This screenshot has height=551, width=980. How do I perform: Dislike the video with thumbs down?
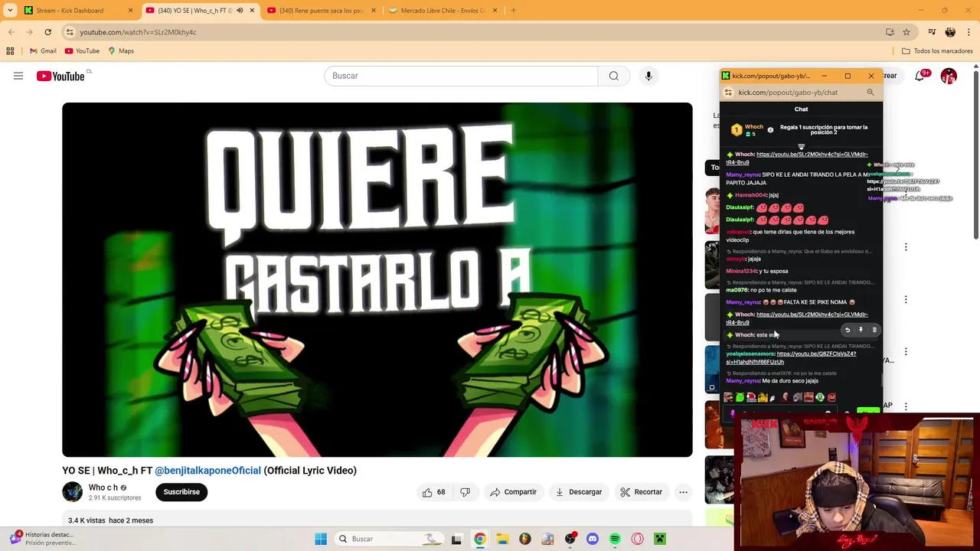[x=465, y=492]
